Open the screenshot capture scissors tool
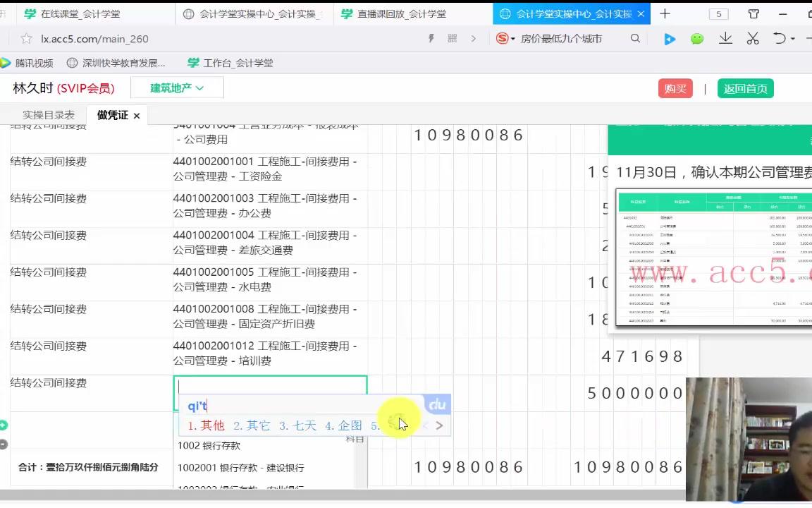The width and height of the screenshot is (812, 508). coord(752,40)
